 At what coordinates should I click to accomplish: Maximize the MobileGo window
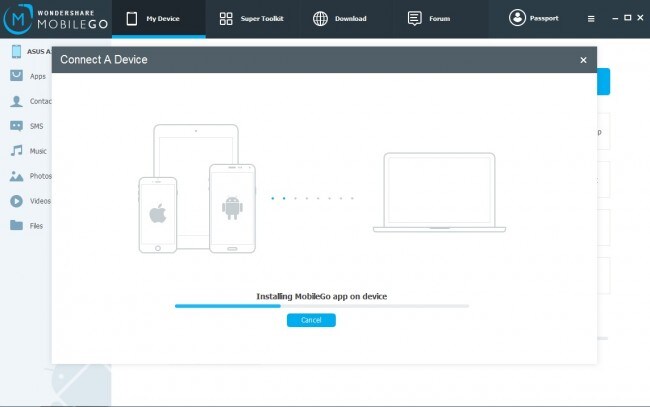tap(628, 18)
